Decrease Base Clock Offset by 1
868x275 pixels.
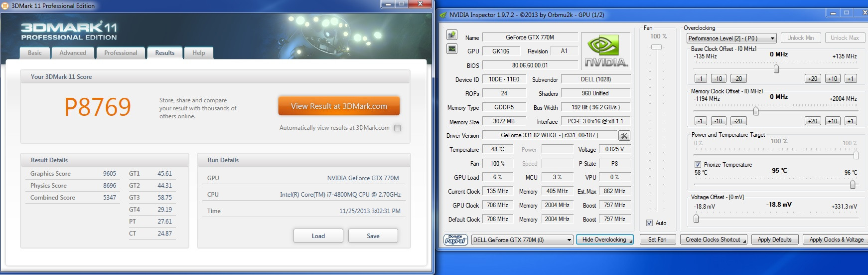(x=700, y=78)
